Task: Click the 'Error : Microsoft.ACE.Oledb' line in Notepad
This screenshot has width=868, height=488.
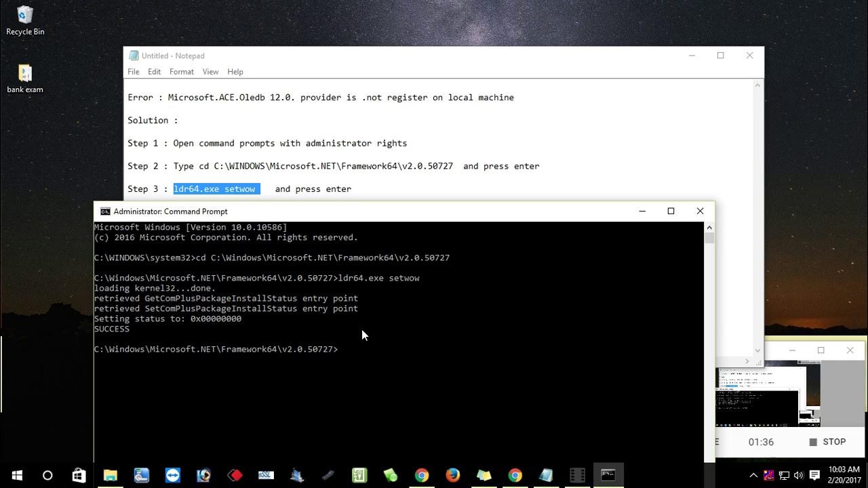Action: pyautogui.click(x=321, y=98)
